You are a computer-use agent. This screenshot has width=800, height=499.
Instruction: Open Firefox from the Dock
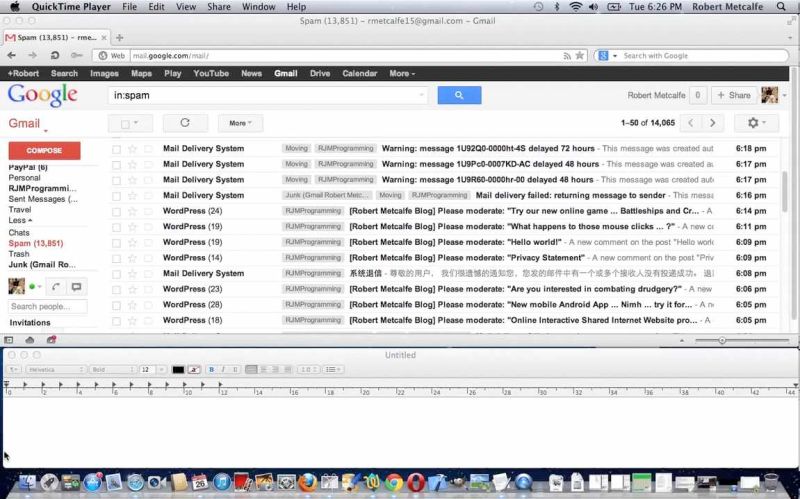pos(307,482)
